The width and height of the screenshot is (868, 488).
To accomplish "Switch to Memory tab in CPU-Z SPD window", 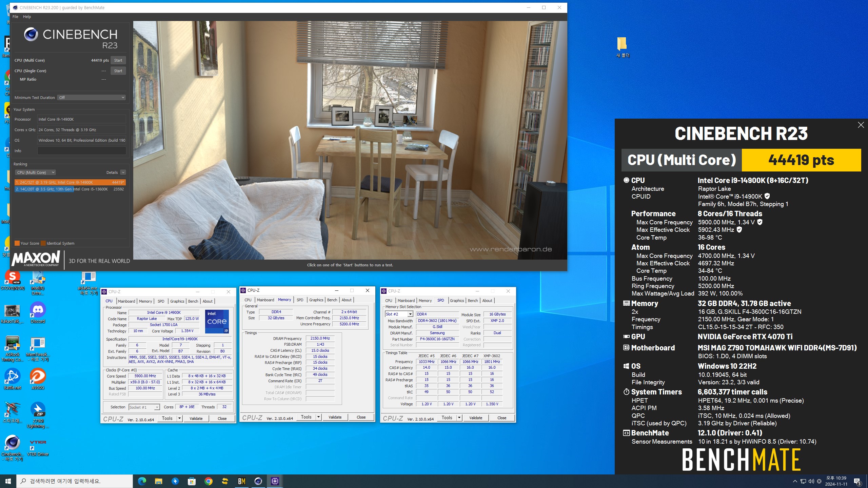I will 425,301.
